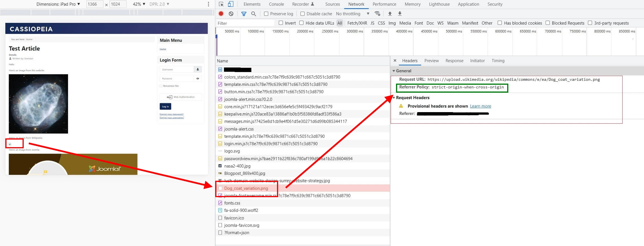This screenshot has height=246, width=644.
Task: Activate the inspect element picker icon
Action: click(x=221, y=4)
